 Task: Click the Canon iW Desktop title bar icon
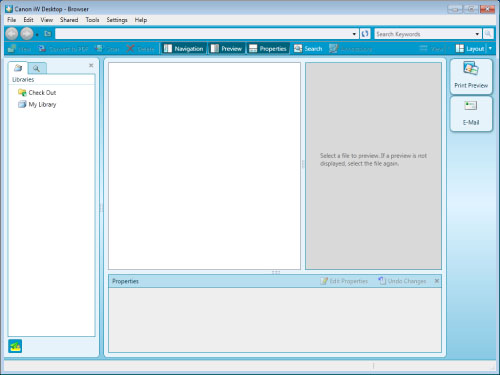pyautogui.click(x=9, y=9)
